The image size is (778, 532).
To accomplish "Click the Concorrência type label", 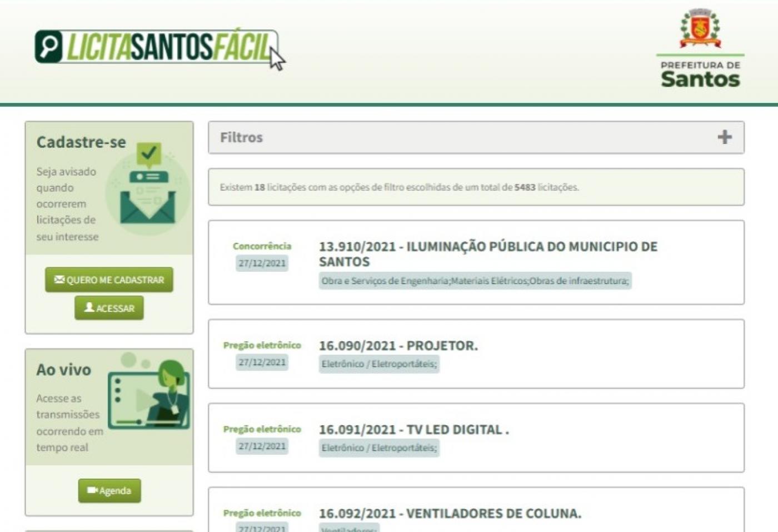I will coord(262,246).
